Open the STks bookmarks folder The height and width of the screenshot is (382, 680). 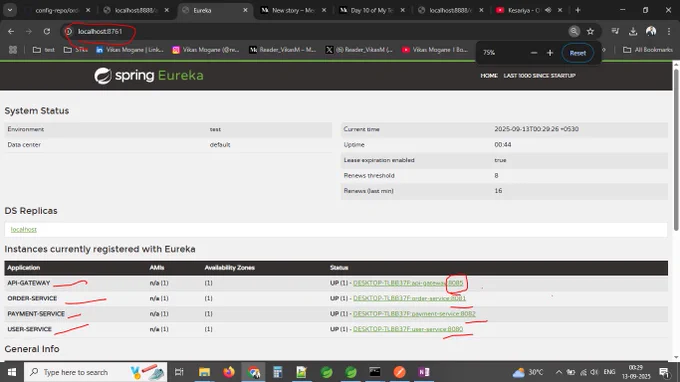click(76, 50)
